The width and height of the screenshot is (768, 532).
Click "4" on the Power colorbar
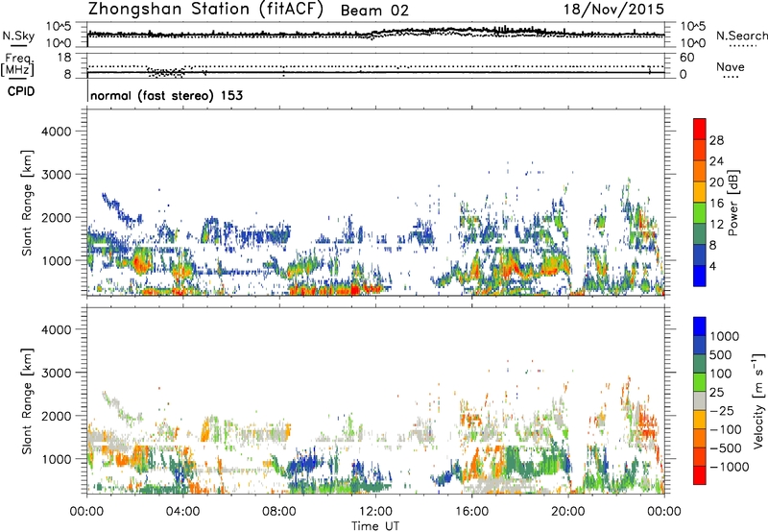(713, 267)
